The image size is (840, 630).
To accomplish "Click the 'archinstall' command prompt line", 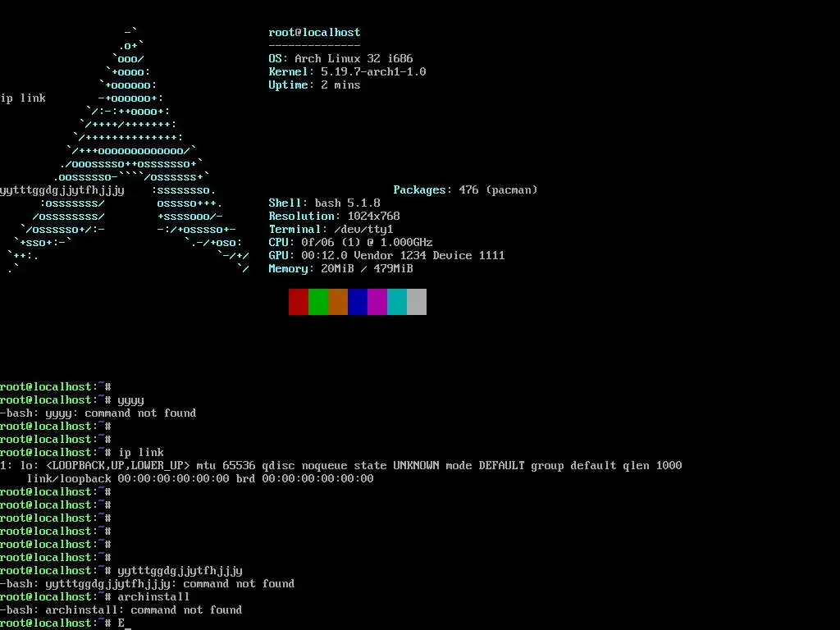I will point(95,597).
